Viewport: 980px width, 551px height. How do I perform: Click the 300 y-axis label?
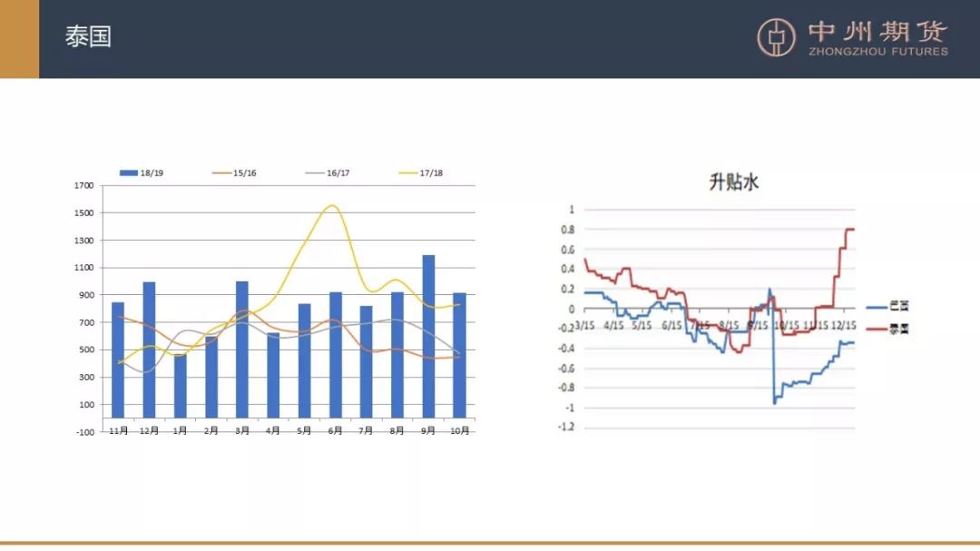pos(86,377)
